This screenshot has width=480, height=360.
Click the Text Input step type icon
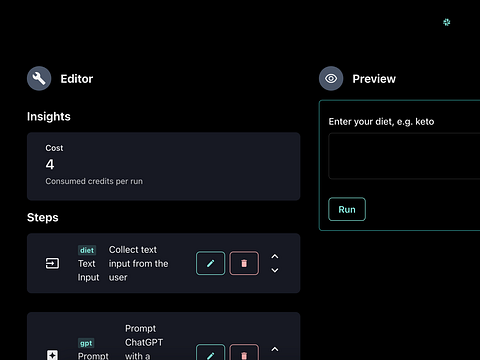(52, 263)
